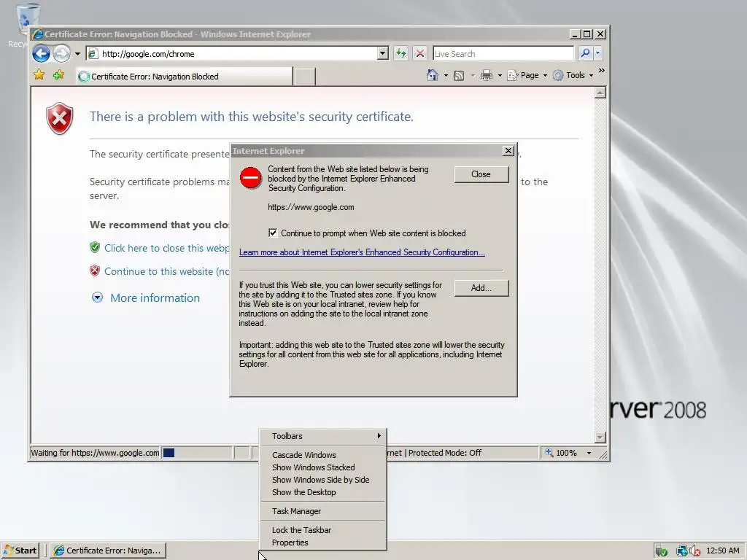This screenshot has height=560, width=747.
Task: Click the https://www.google.com blocked site text
Action: [x=311, y=207]
